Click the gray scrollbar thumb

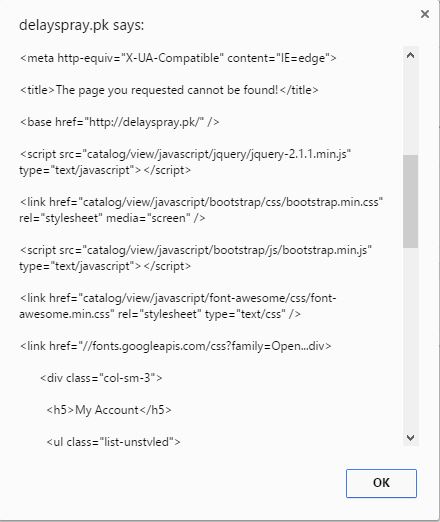pyautogui.click(x=410, y=201)
